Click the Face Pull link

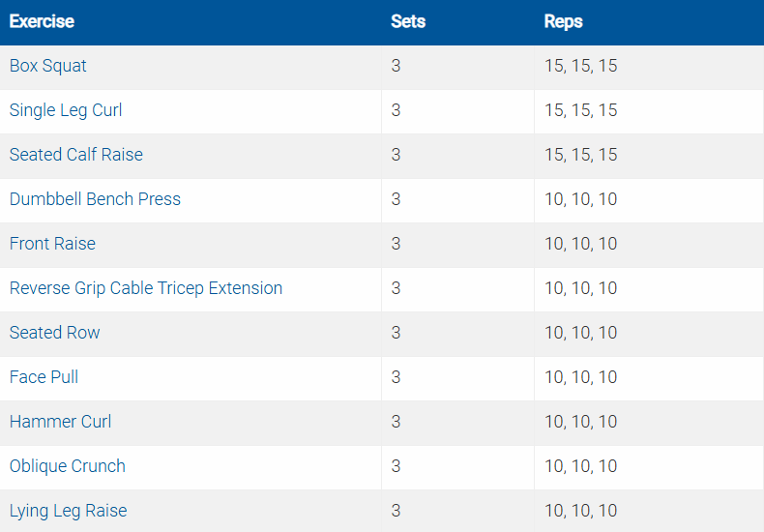point(44,377)
